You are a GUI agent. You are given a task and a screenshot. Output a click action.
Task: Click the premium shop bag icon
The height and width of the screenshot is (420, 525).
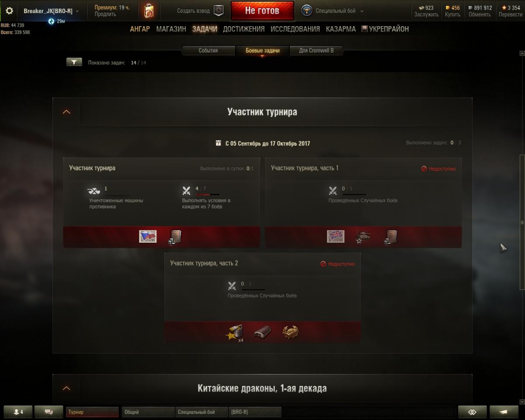pos(149,10)
